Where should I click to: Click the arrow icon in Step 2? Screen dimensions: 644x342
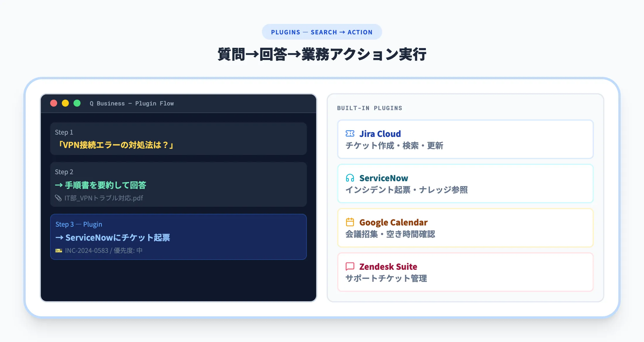click(x=59, y=185)
